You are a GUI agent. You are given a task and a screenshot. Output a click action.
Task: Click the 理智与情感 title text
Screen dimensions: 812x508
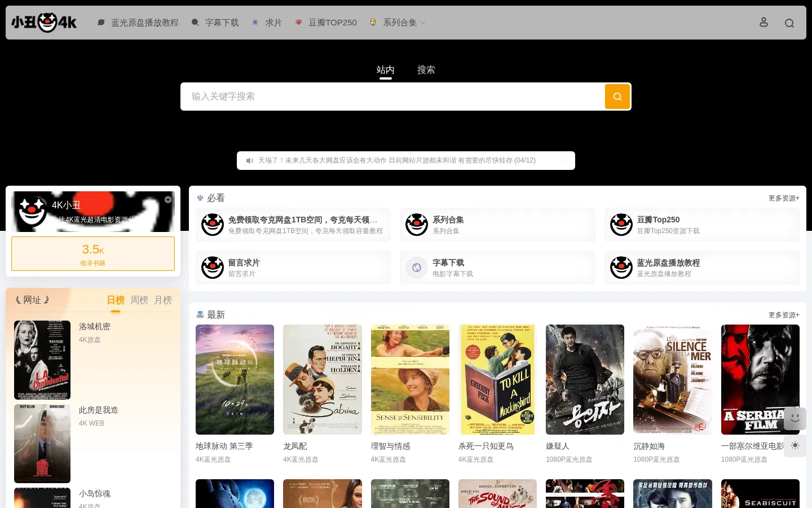click(x=390, y=446)
